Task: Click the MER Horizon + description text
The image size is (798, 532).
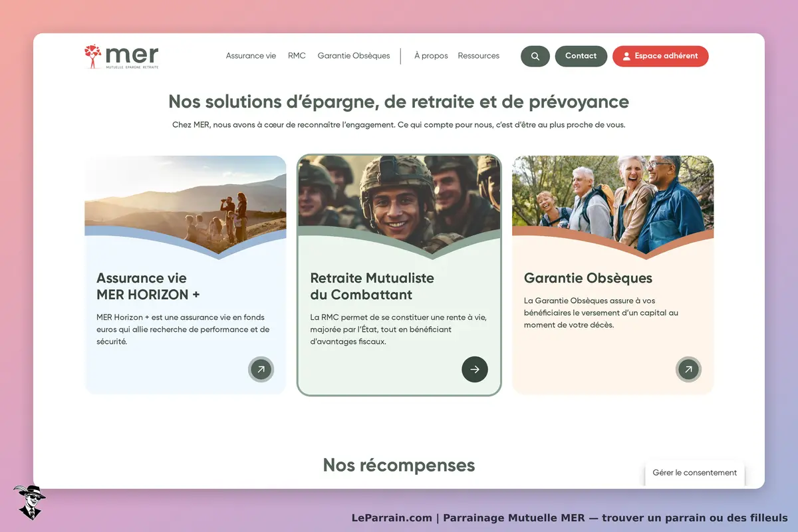Action: [x=183, y=329]
